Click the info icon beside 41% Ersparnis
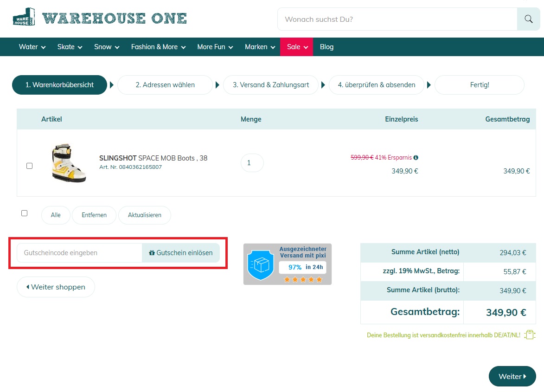This screenshot has height=392, width=544. (x=416, y=157)
